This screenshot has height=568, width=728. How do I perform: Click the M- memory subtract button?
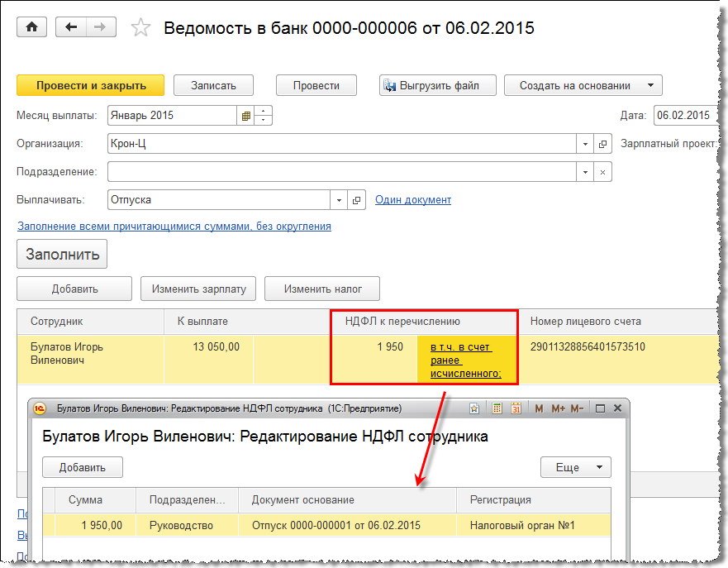click(577, 408)
